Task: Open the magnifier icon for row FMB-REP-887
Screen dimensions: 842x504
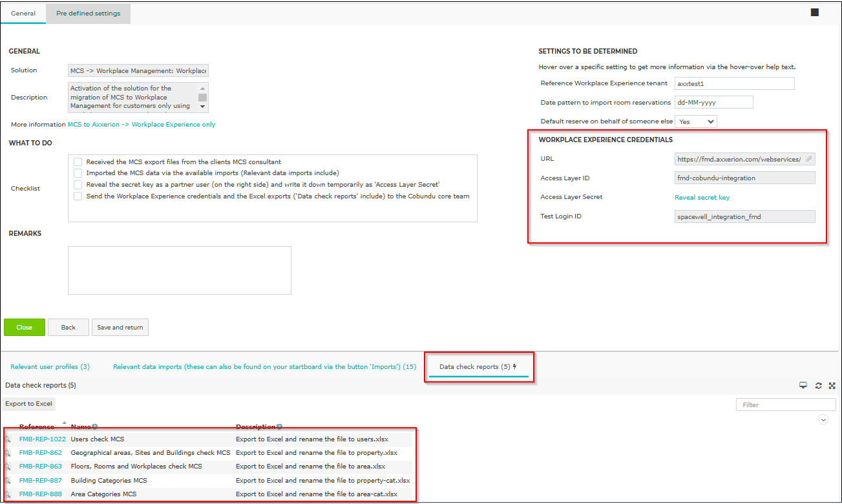Action: (x=8, y=481)
